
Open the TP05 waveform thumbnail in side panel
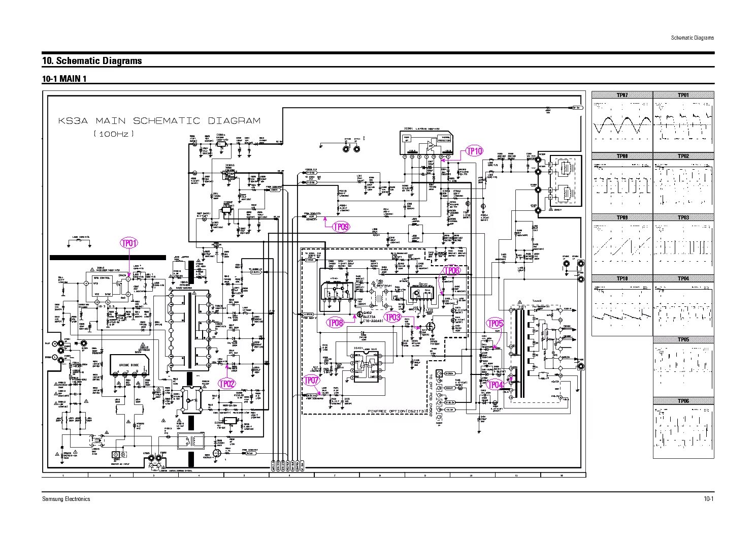click(683, 370)
